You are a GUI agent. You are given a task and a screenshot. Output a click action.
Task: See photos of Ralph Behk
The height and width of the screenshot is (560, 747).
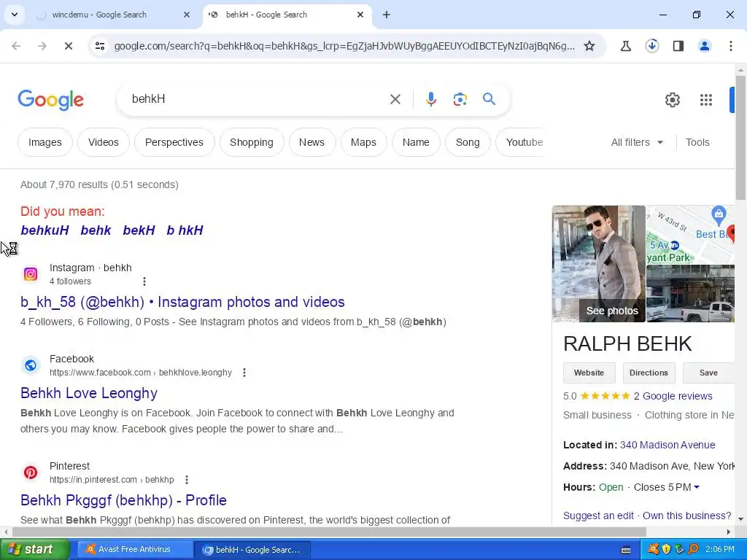coord(612,311)
